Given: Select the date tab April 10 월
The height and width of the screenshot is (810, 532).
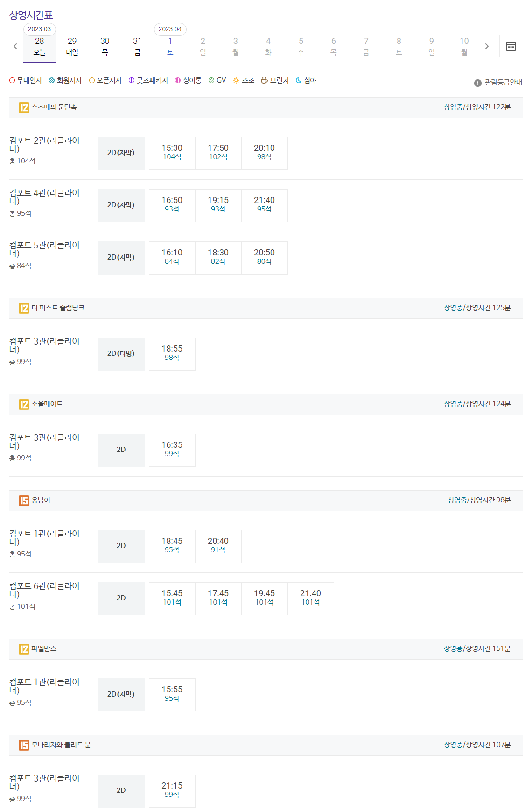Looking at the screenshot, I should click(464, 46).
